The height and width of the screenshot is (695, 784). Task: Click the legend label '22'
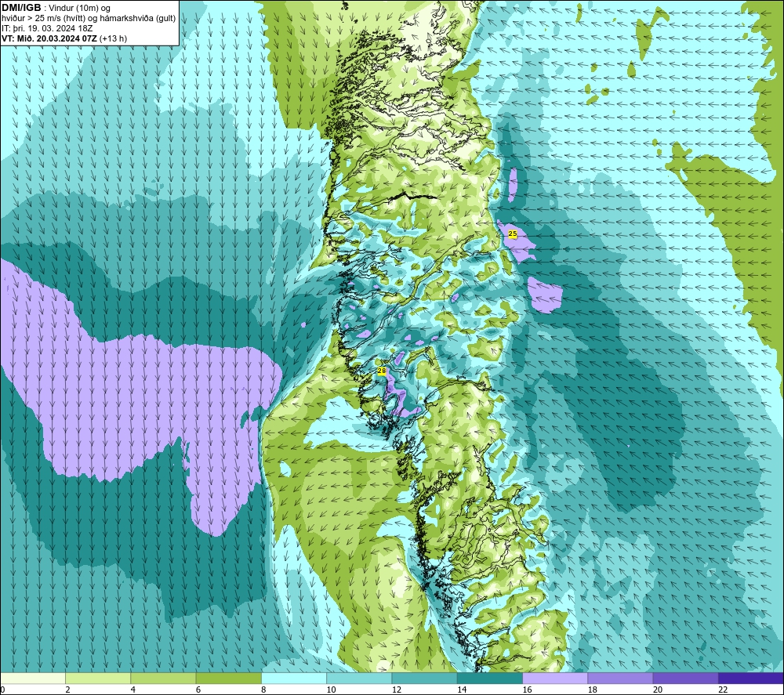pos(723,690)
